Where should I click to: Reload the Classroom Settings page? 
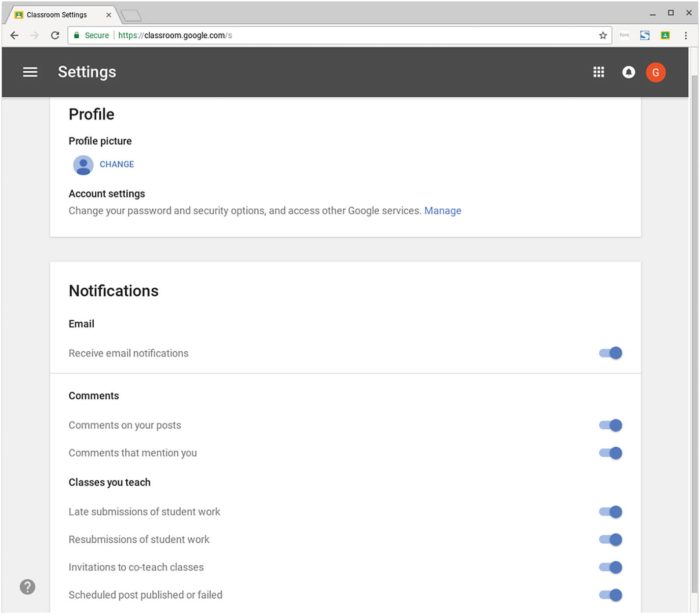point(55,35)
